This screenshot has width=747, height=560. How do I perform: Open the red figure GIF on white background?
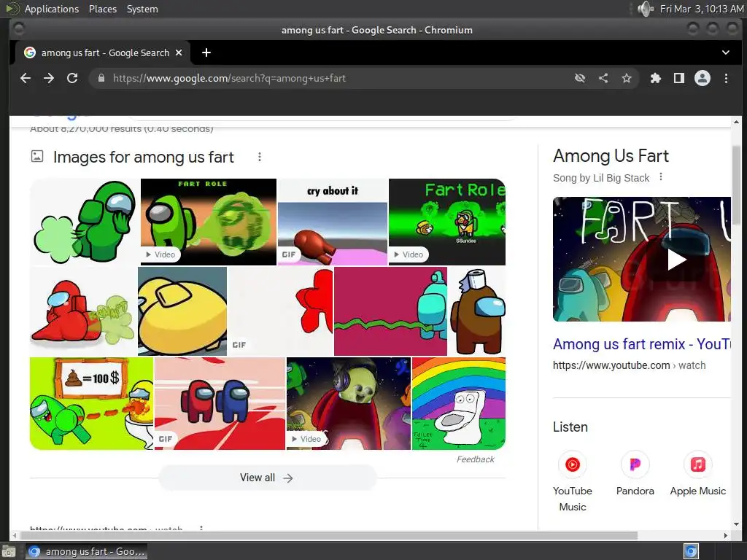pyautogui.click(x=281, y=311)
